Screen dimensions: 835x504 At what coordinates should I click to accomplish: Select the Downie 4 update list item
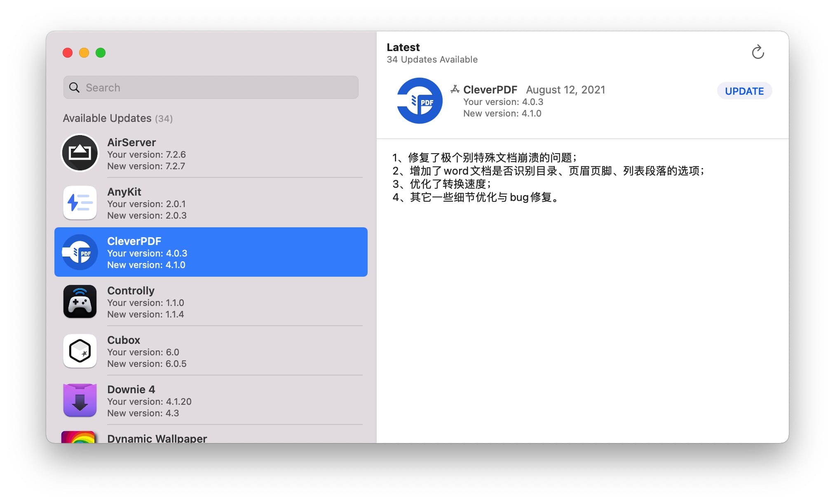[x=211, y=401]
